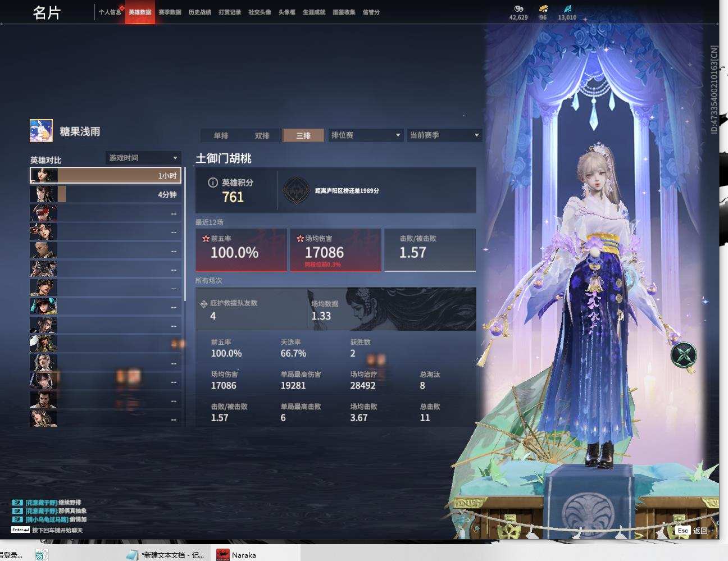728x561 pixels.
Task: Click the 场均伤害 17086 highlight card
Action: [336, 249]
